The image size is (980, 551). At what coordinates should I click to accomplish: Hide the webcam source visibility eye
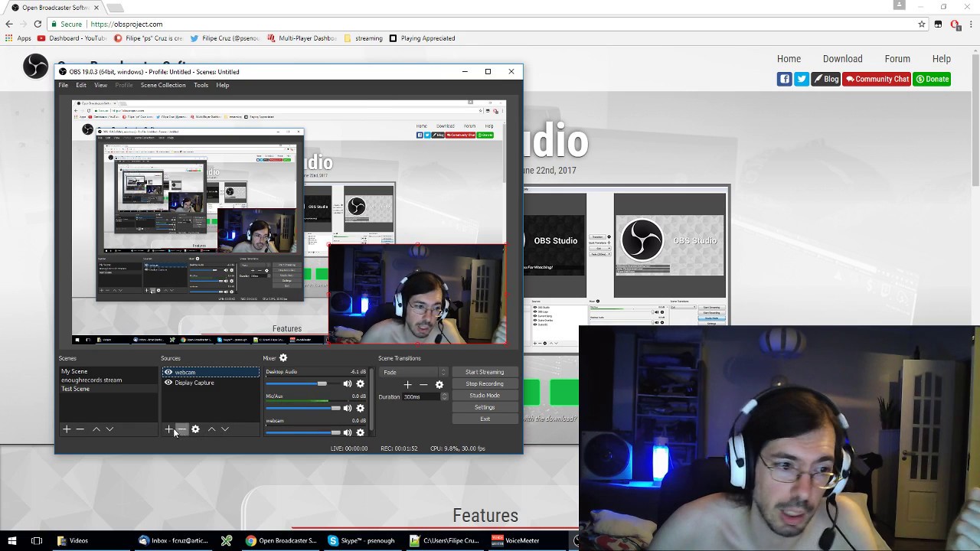point(168,372)
